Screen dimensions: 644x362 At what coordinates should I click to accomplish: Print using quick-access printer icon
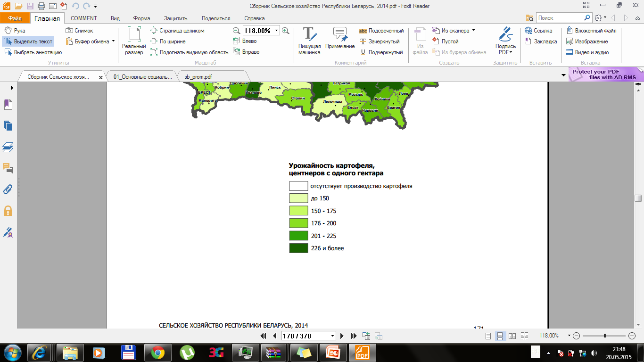(x=41, y=6)
